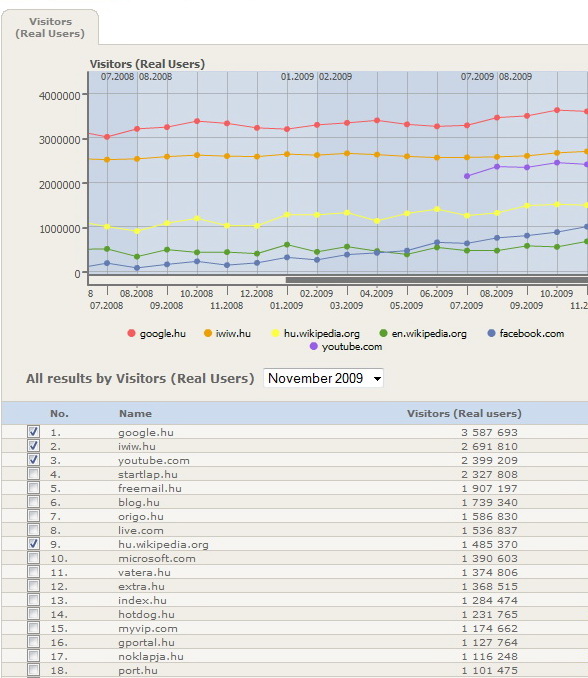Click the google.hu name in the table
The image size is (588, 678).
click(x=146, y=432)
